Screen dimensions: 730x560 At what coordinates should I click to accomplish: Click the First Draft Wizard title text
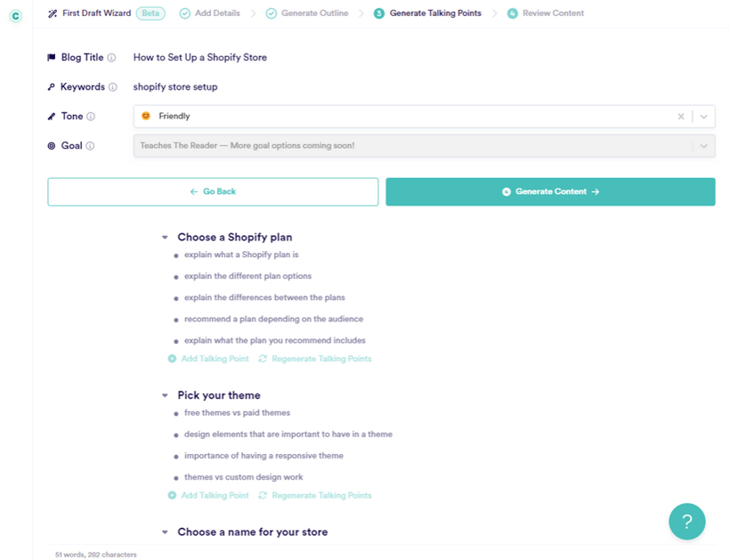(x=97, y=13)
